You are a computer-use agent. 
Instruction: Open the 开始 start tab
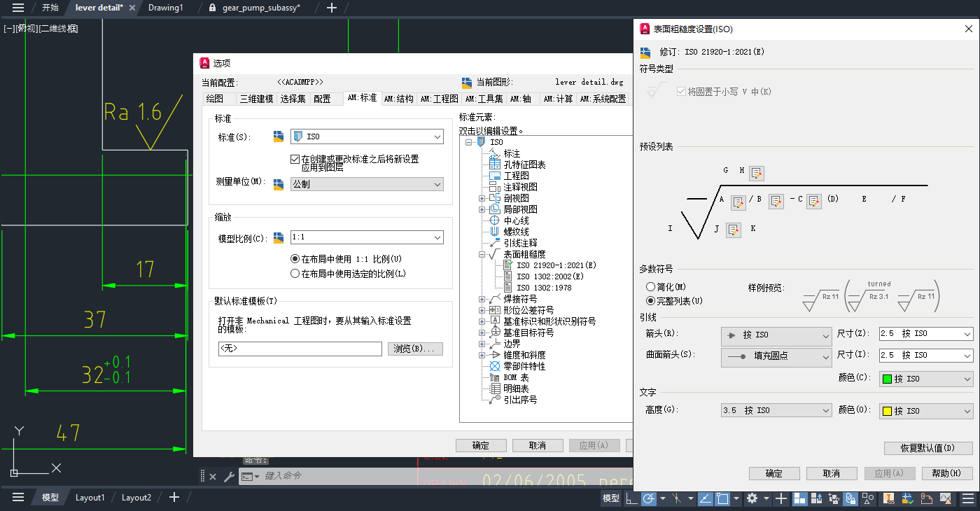[50, 8]
